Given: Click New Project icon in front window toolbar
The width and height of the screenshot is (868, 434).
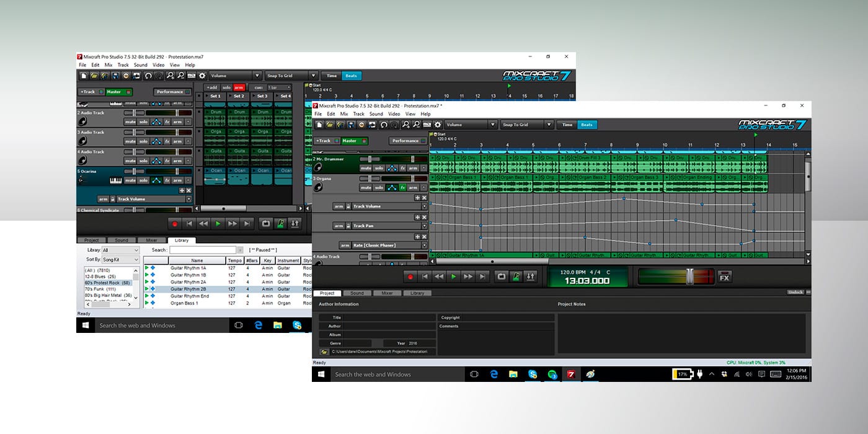Looking at the screenshot, I should [x=319, y=125].
